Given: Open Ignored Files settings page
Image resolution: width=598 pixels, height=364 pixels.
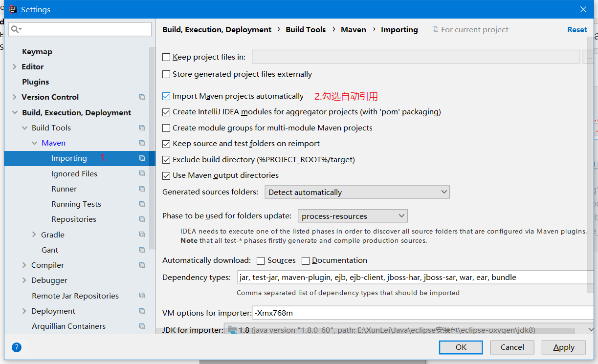Looking at the screenshot, I should click(x=74, y=174).
